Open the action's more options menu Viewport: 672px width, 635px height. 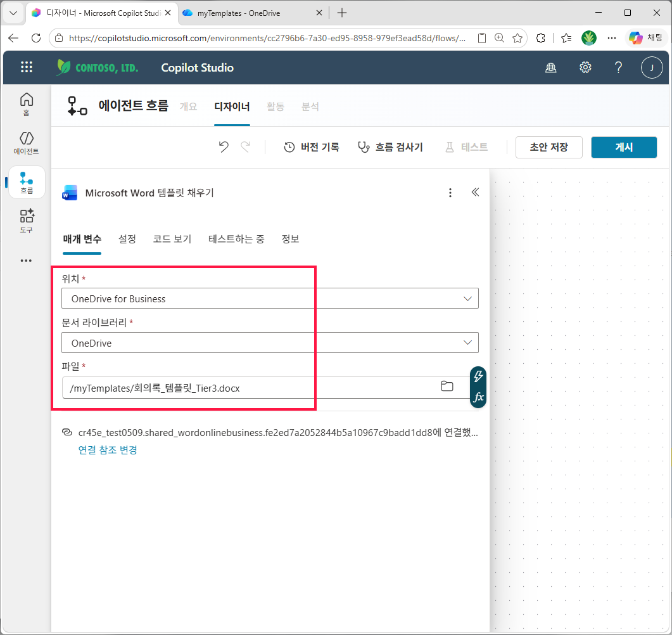click(450, 193)
